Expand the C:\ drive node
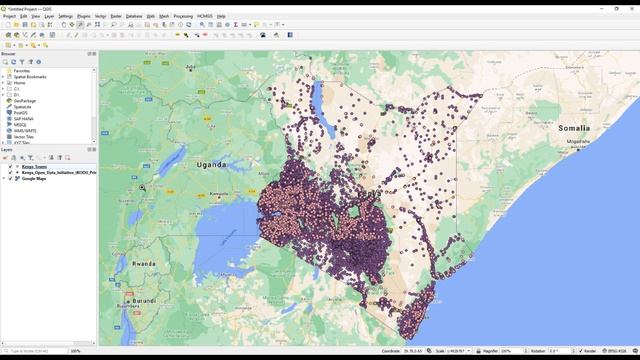Image resolution: width=640 pixels, height=360 pixels. tap(3, 89)
